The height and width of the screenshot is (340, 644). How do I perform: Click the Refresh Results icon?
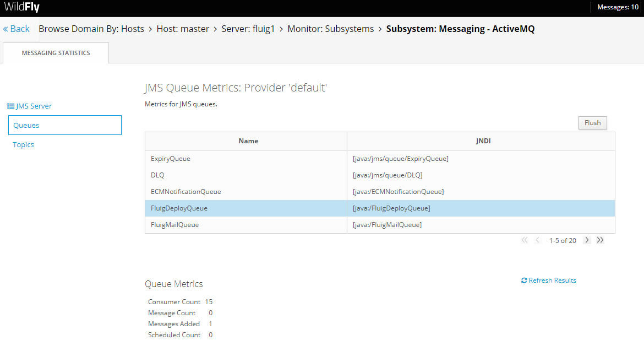tap(523, 280)
